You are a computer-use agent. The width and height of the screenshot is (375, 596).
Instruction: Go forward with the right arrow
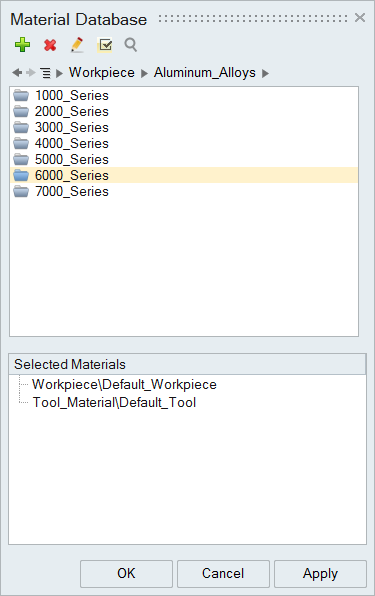pos(31,73)
